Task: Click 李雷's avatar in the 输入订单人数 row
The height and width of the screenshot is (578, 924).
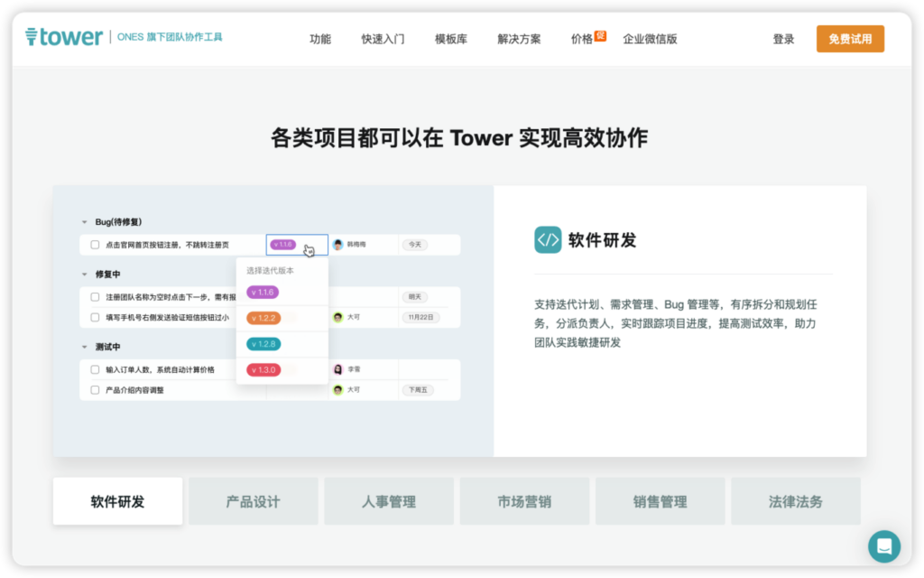Action: tap(337, 369)
